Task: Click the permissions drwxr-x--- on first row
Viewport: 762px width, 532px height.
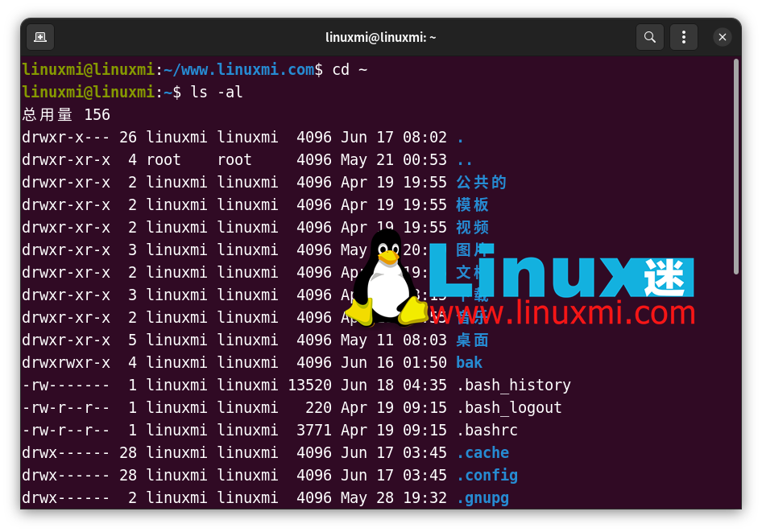Action: click(x=66, y=137)
